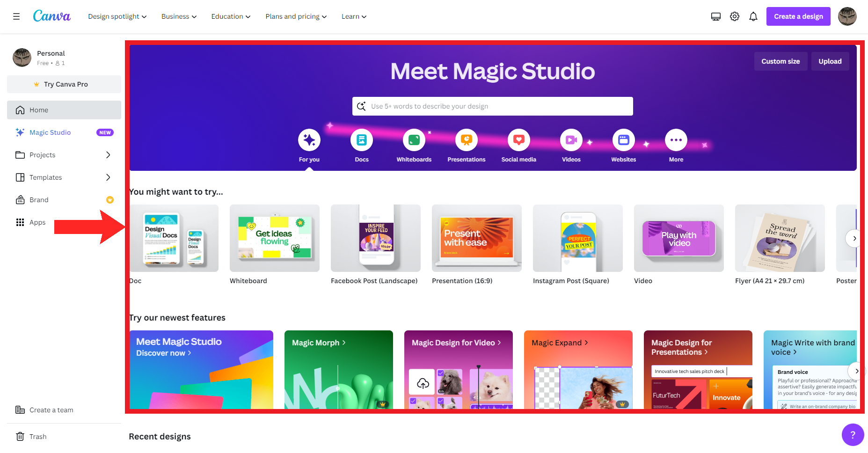Click the Brand crown badge icon
Image resolution: width=868 pixels, height=453 pixels.
point(110,200)
